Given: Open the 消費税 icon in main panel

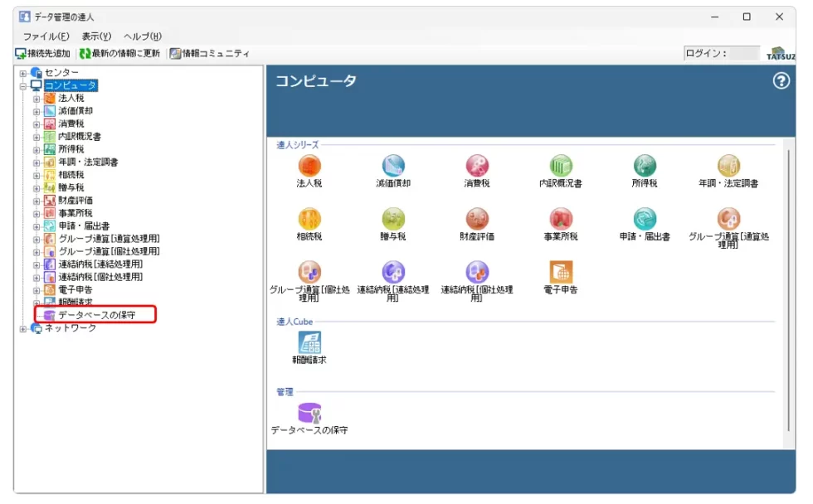Looking at the screenshot, I should pyautogui.click(x=476, y=166).
